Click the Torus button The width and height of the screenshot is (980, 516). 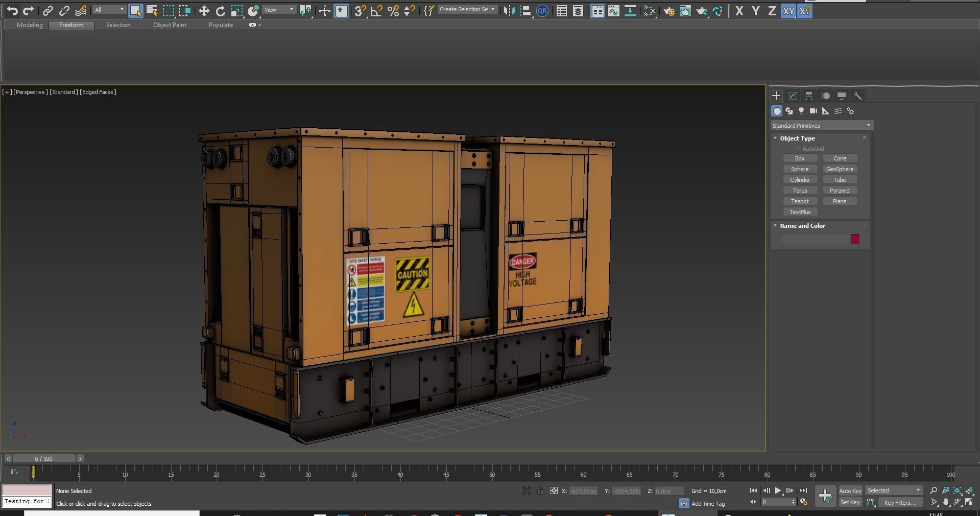800,191
